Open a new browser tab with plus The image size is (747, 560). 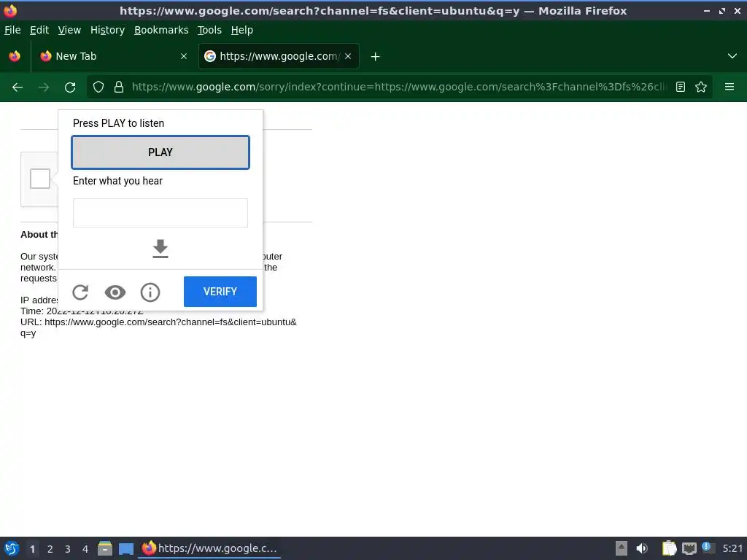376,57
